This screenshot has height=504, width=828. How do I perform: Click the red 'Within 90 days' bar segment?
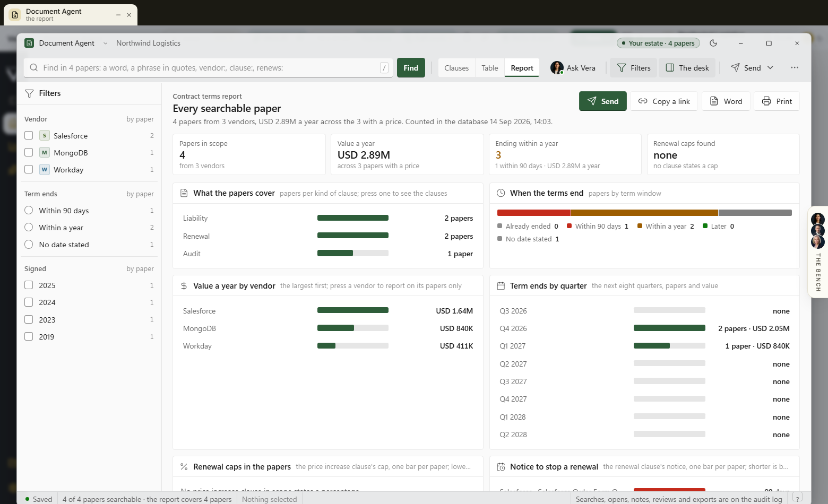[x=534, y=213]
